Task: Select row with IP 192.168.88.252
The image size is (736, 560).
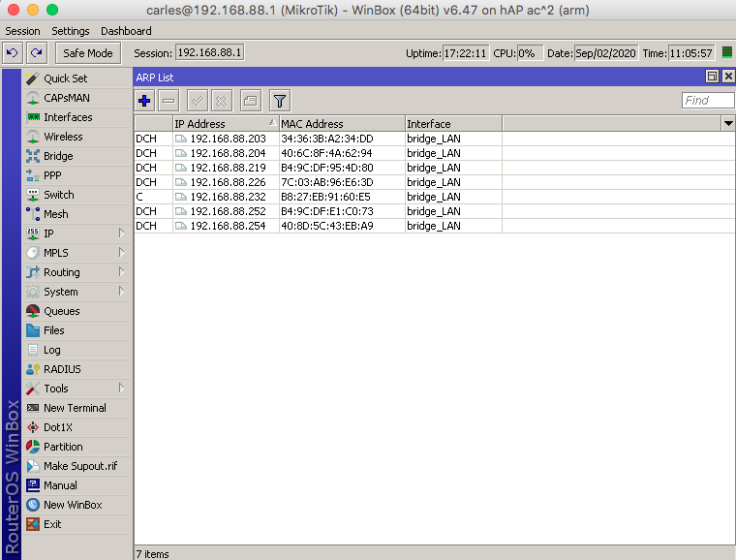Action: 434,211
